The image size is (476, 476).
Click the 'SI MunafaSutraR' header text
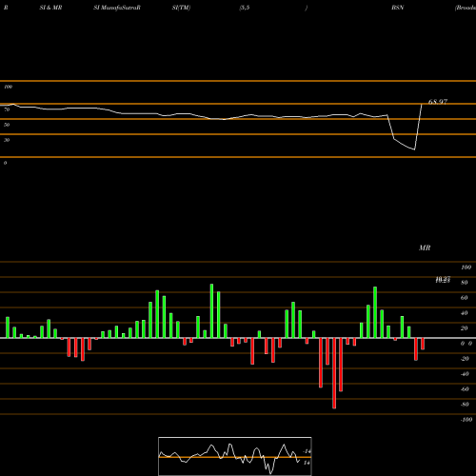pyautogui.click(x=117, y=8)
